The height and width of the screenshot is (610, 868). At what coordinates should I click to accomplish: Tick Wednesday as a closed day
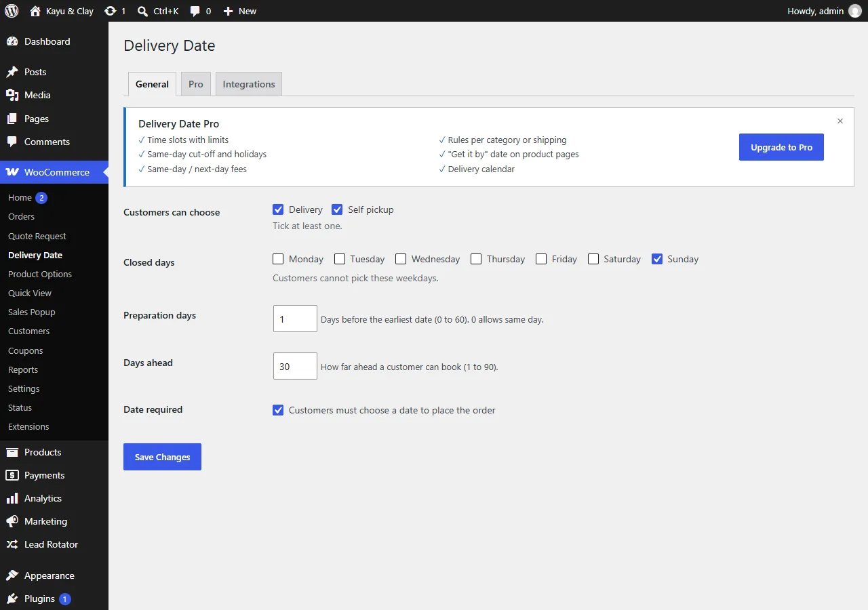pos(401,259)
